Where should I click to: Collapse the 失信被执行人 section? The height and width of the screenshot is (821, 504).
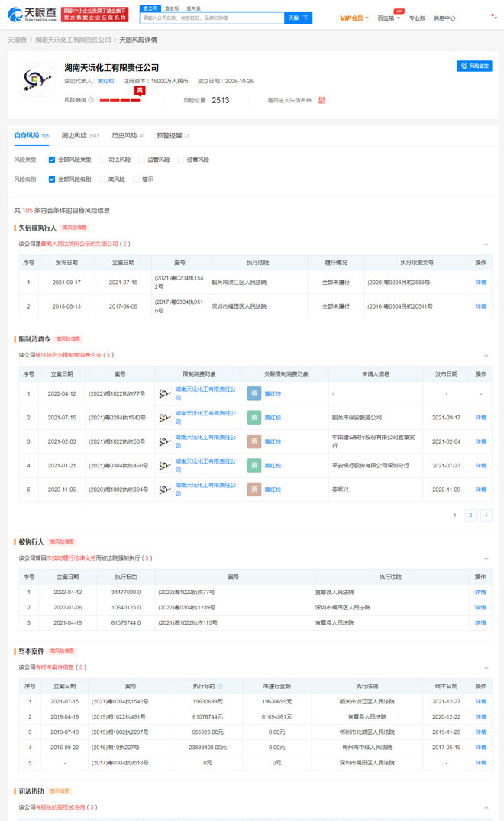point(486,244)
